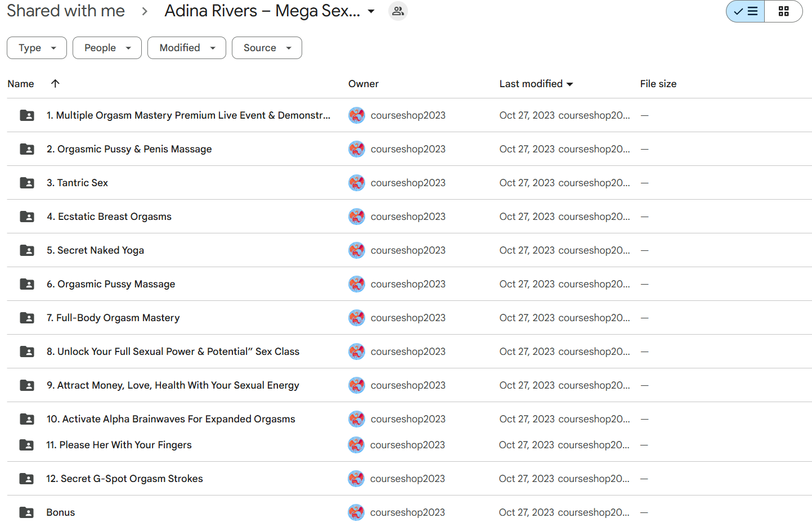Image resolution: width=812 pixels, height=527 pixels.
Task: Open the Bonus folder
Action: [61, 512]
